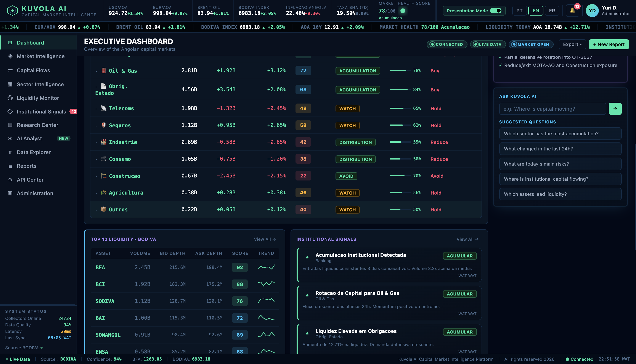Expand the Obrig. Estado sector row
Viewport: 636px width, 364px height.
tap(96, 87)
